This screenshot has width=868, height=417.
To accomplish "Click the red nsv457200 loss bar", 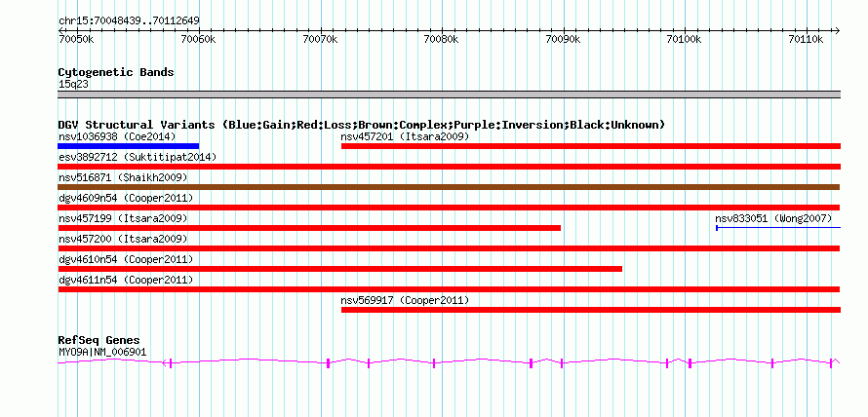I will coord(449,248).
